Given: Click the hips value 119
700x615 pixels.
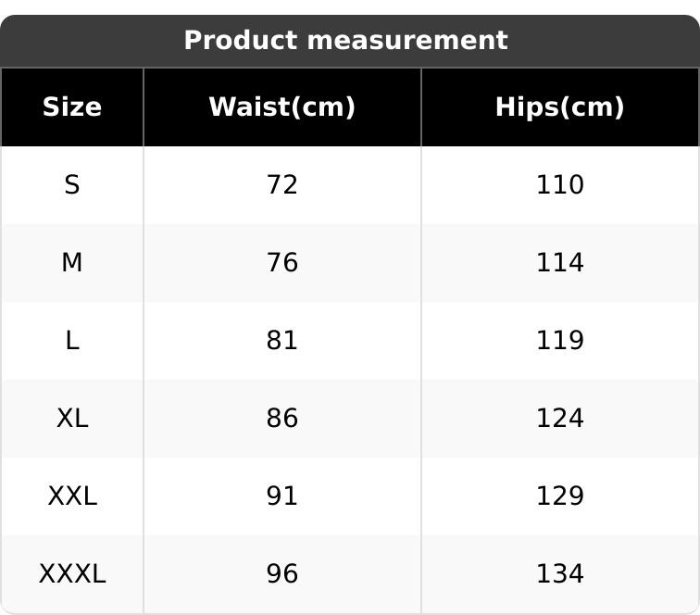Looking at the screenshot, I should [x=560, y=341].
